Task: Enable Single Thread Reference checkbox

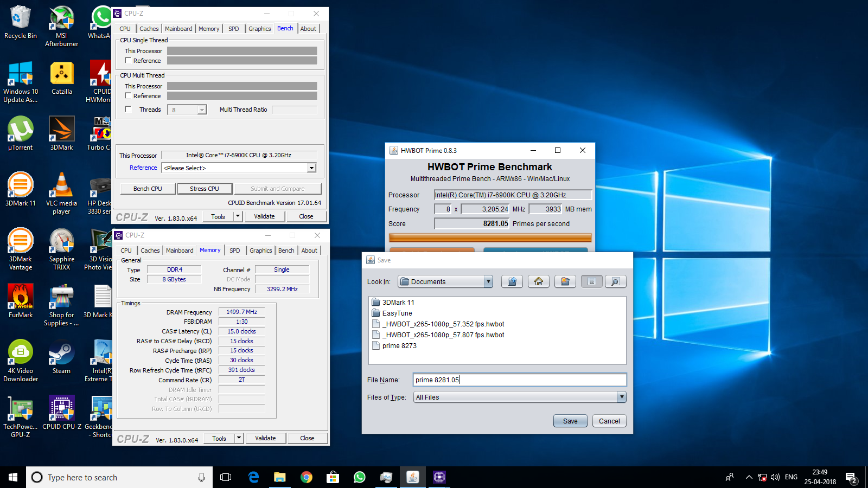Action: coord(128,60)
